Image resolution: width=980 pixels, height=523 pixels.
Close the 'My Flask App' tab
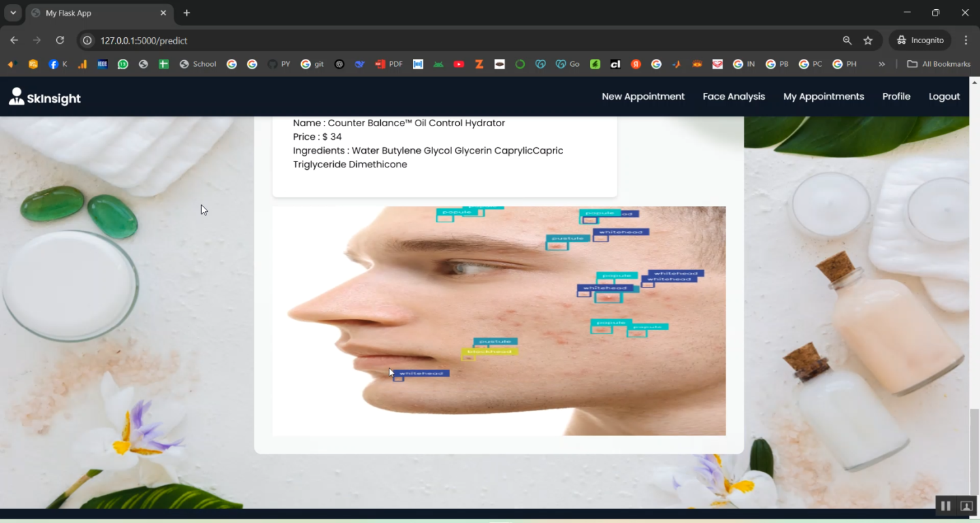point(163,13)
